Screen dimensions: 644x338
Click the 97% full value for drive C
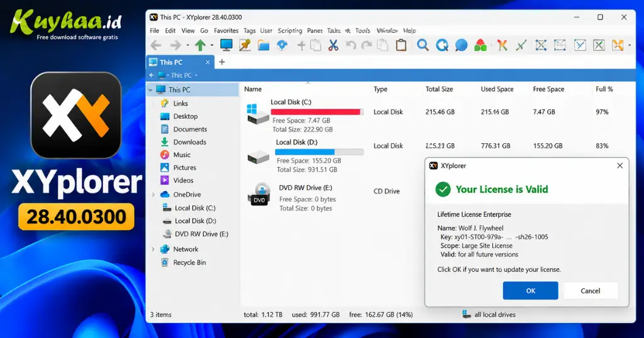pos(602,112)
